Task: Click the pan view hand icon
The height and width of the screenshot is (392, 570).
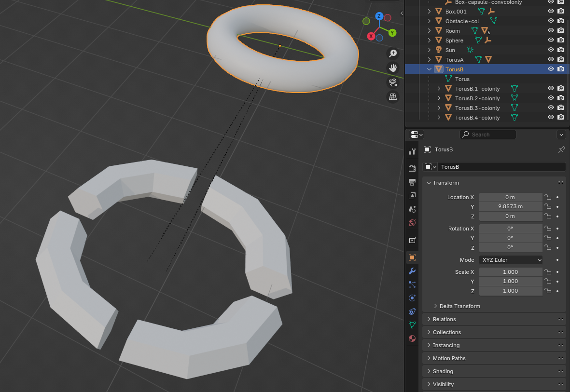Action: pos(393,68)
